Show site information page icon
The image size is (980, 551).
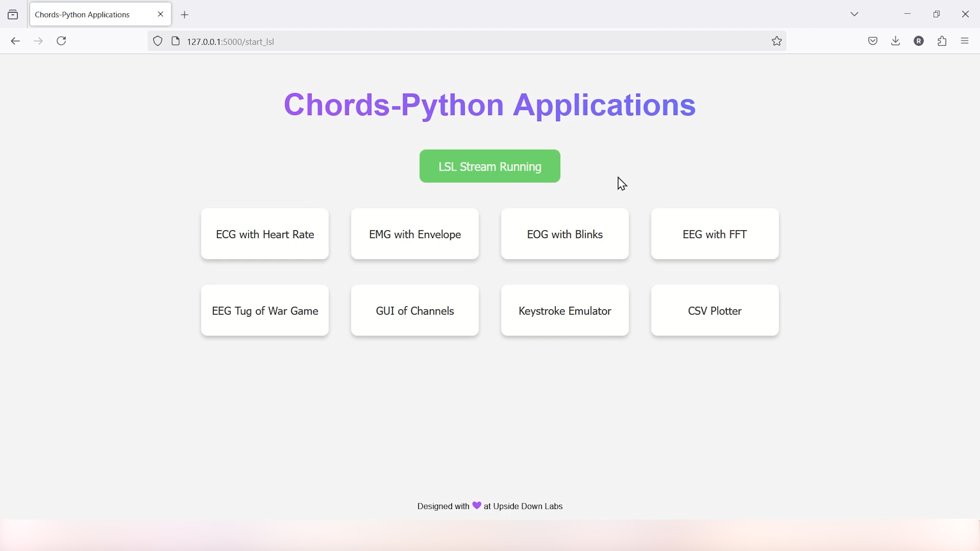175,41
